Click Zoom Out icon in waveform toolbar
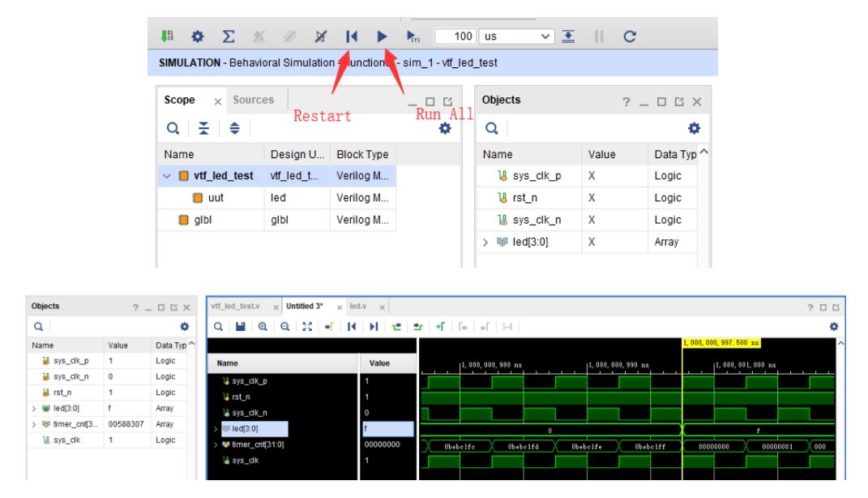The image size is (868, 498). (285, 327)
